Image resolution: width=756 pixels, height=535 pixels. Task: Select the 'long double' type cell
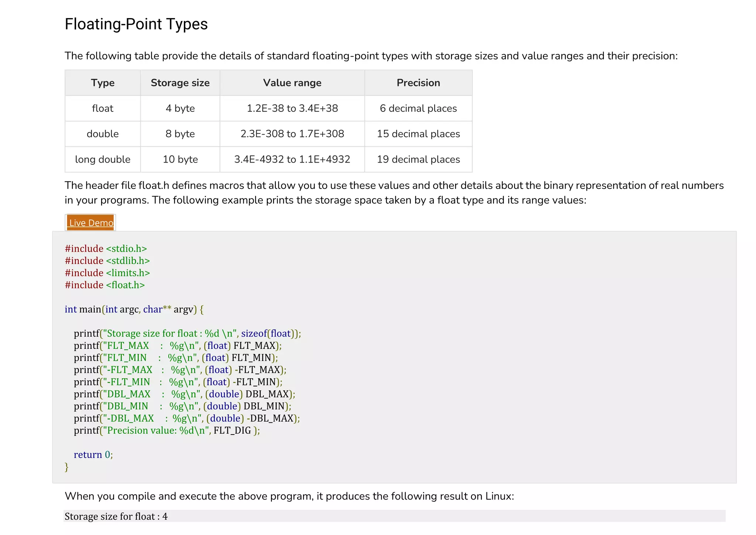103,159
